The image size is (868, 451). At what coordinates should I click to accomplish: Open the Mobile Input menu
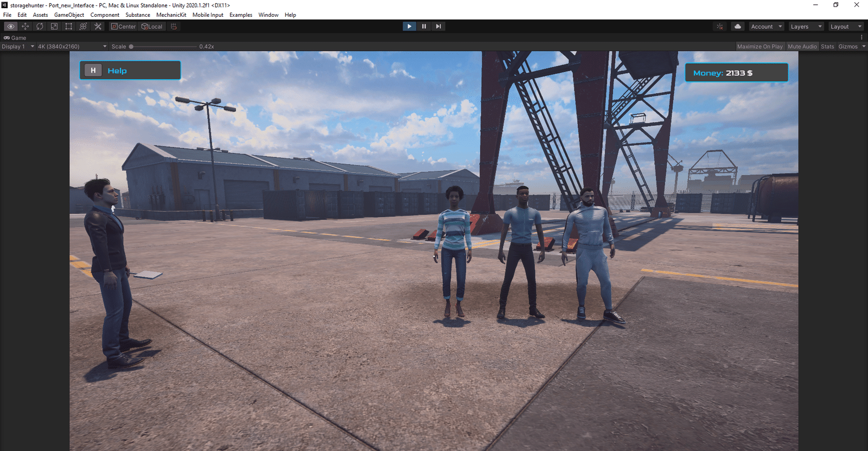pos(208,15)
